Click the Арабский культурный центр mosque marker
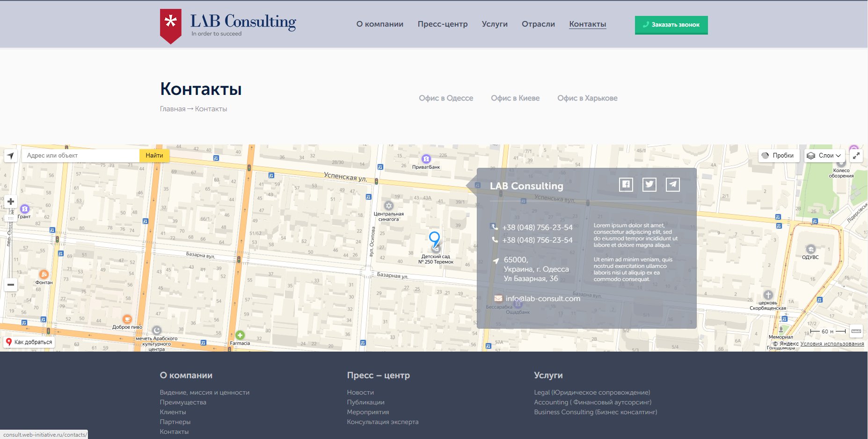The width and height of the screenshot is (868, 439). [157, 331]
